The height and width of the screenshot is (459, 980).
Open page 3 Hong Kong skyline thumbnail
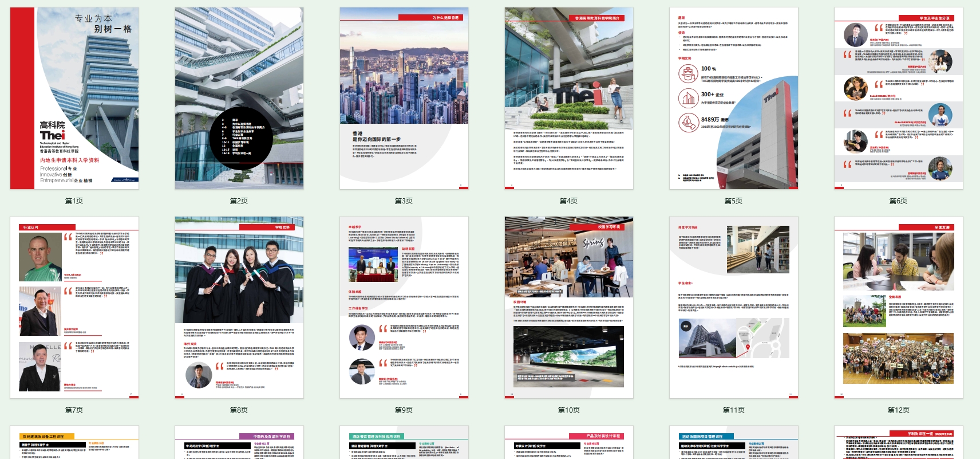(x=404, y=98)
